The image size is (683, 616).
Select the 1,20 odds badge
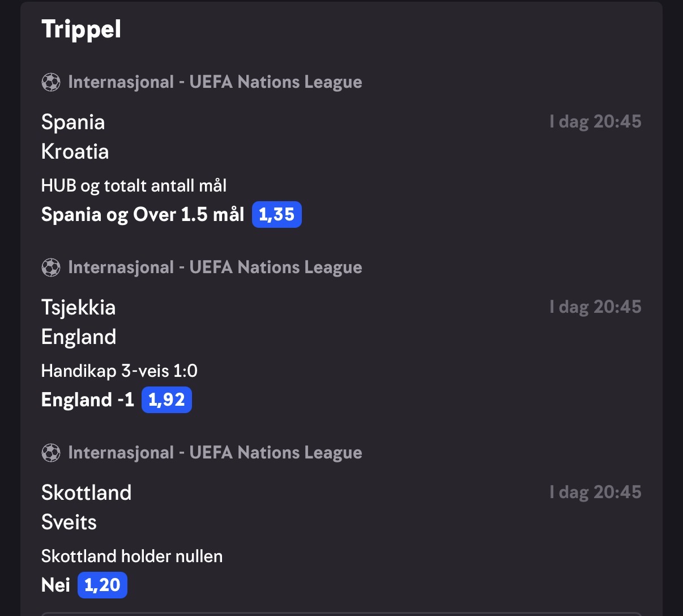(103, 585)
